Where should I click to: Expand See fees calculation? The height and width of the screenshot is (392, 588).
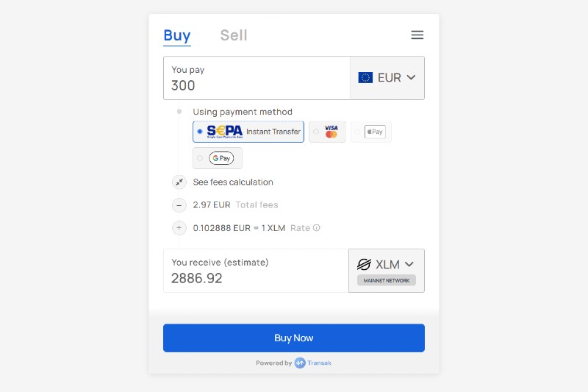[x=233, y=182]
